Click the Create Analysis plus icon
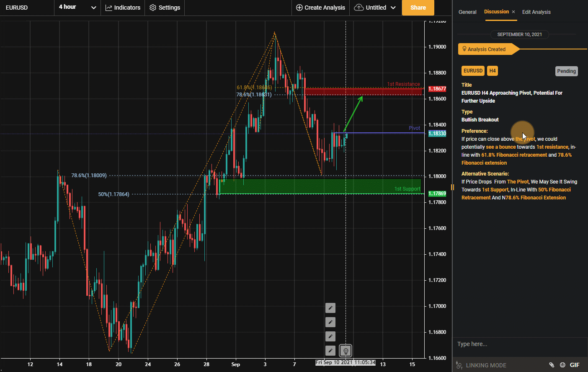 click(x=299, y=8)
